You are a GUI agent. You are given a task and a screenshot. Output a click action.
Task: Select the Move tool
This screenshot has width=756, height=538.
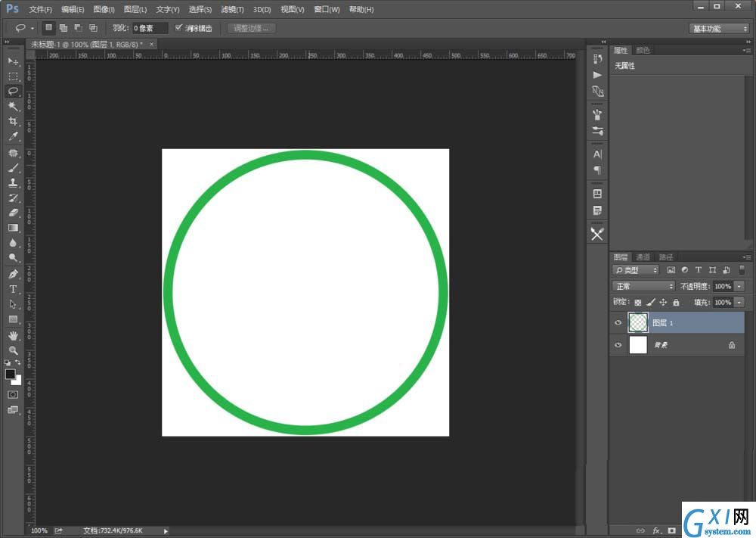pyautogui.click(x=13, y=61)
